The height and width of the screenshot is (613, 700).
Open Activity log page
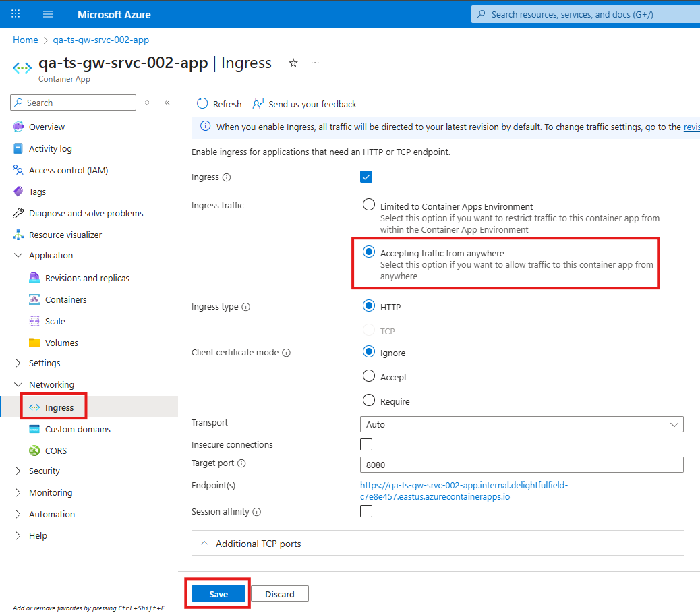[x=51, y=148]
